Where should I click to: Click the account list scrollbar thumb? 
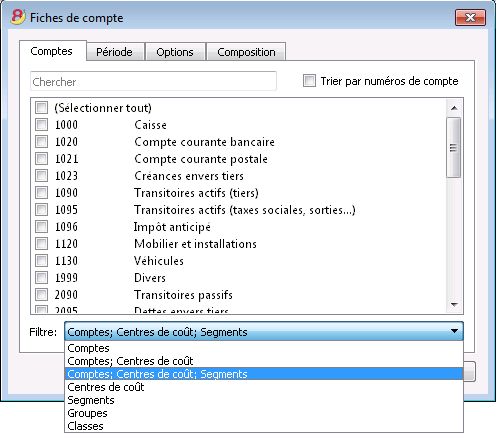point(454,147)
